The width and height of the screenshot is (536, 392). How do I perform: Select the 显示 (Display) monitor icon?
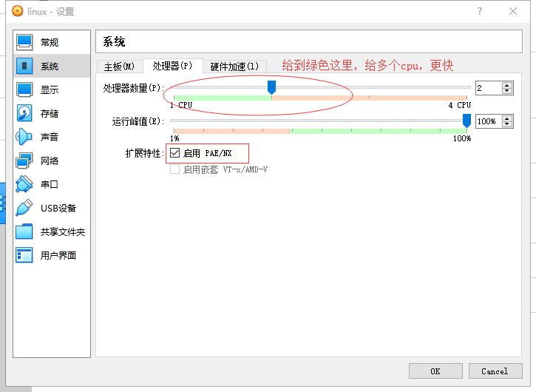coord(24,90)
